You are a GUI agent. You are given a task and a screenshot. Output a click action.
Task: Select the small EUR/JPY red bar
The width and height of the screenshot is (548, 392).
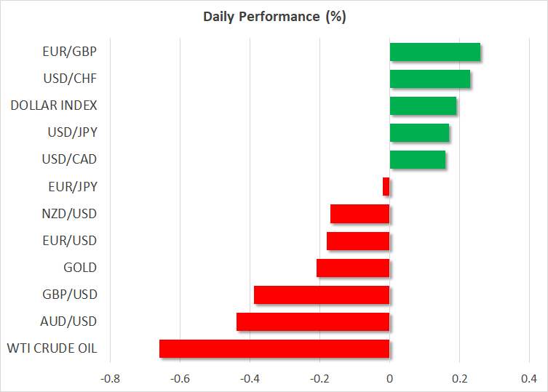[x=386, y=187]
